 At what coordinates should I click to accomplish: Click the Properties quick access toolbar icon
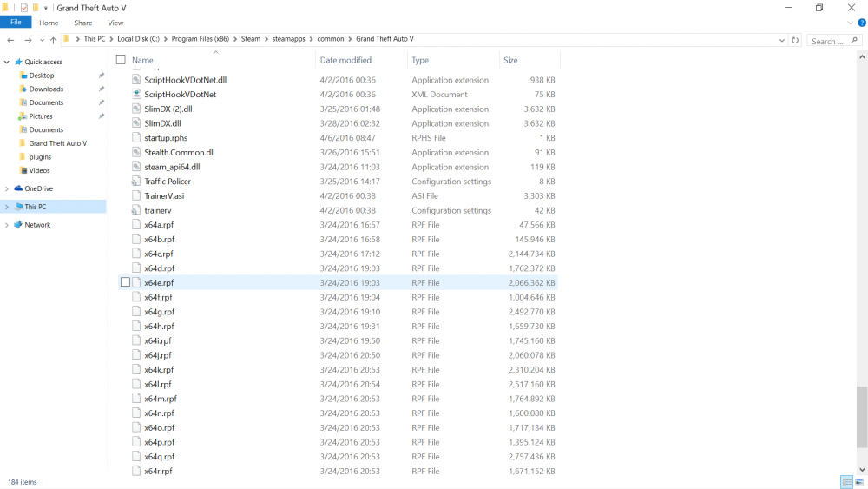23,8
